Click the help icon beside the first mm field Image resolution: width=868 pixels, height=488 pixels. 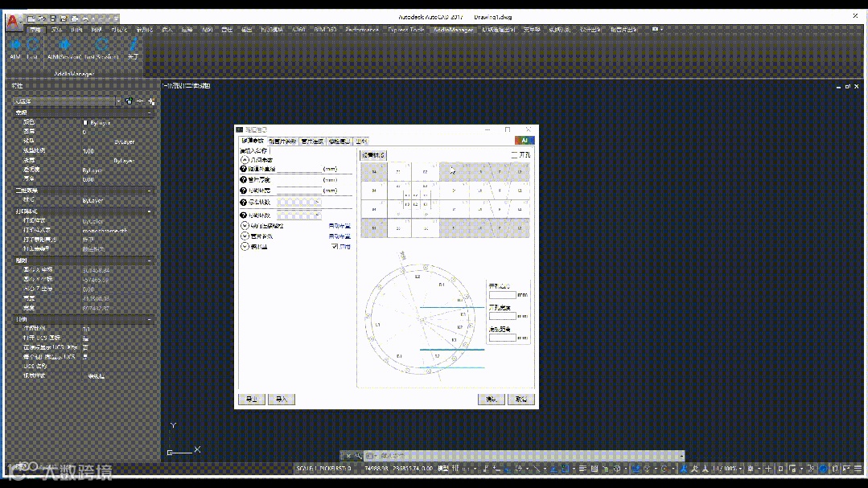(x=244, y=169)
